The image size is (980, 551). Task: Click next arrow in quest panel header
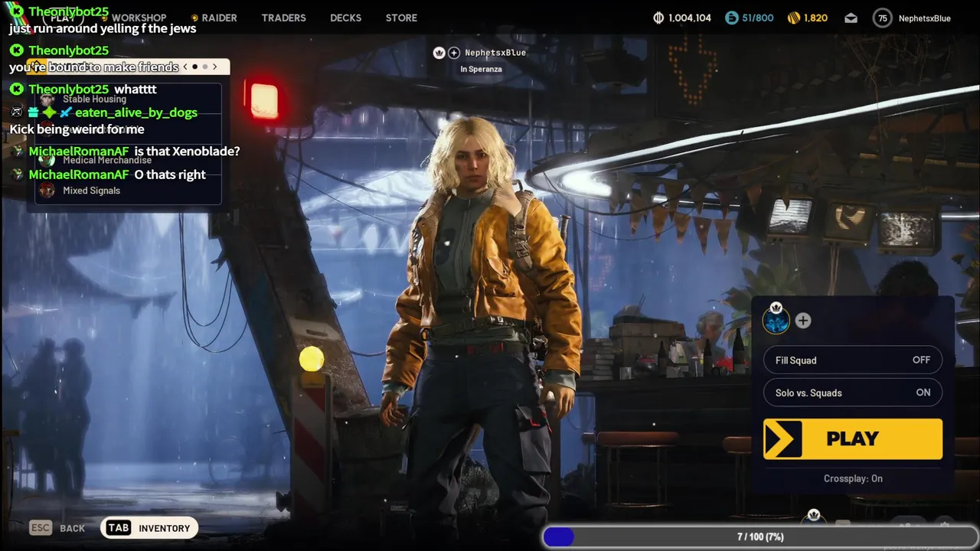click(215, 67)
